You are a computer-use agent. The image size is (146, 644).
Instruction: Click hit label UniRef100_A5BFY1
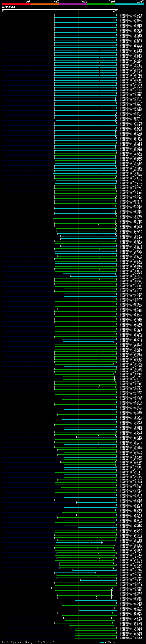pos(131,347)
